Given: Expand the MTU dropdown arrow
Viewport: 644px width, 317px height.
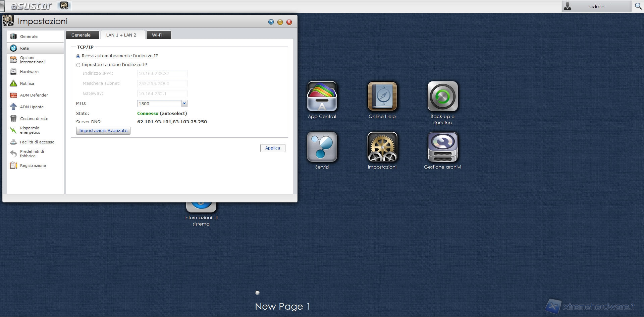Looking at the screenshot, I should pyautogui.click(x=184, y=104).
